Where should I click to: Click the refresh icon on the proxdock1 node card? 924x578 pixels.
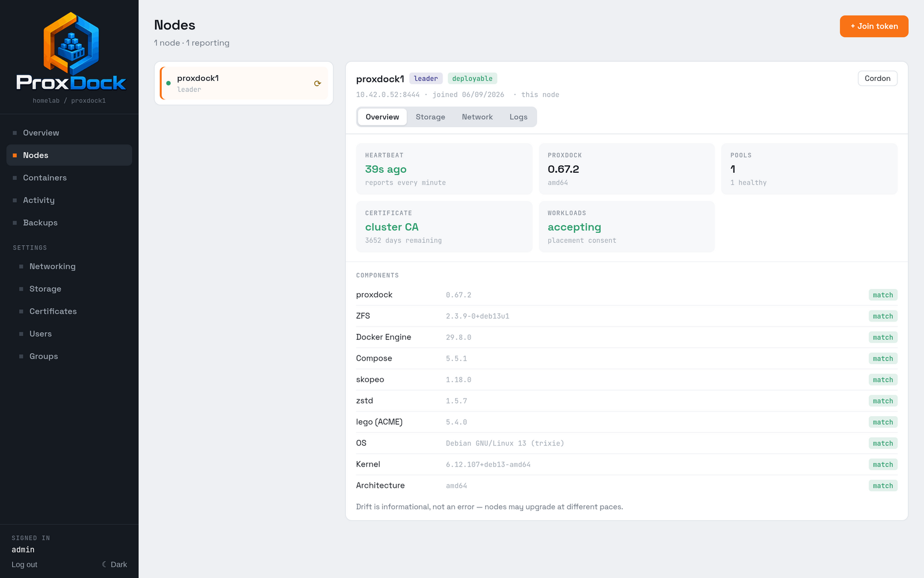tap(318, 83)
